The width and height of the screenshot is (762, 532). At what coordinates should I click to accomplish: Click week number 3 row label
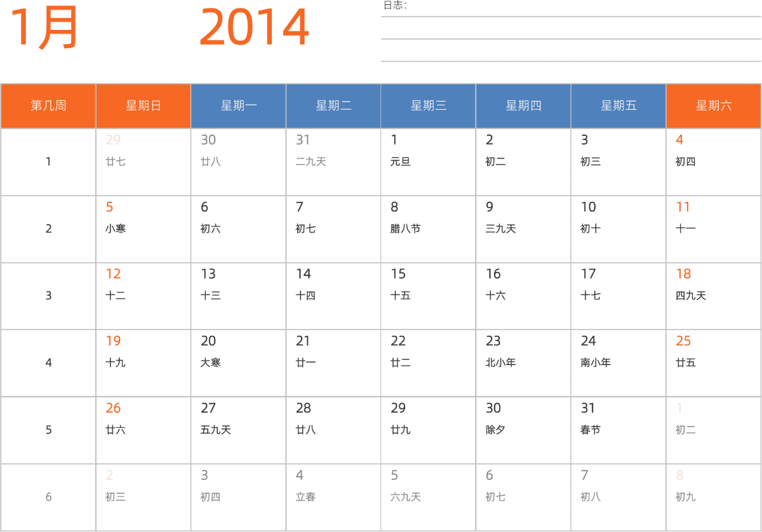(x=48, y=296)
